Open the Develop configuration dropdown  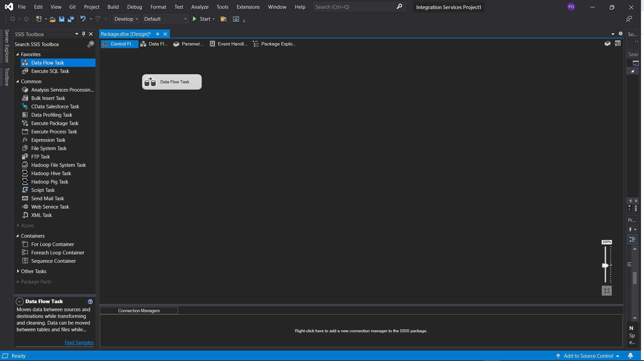[126, 19]
